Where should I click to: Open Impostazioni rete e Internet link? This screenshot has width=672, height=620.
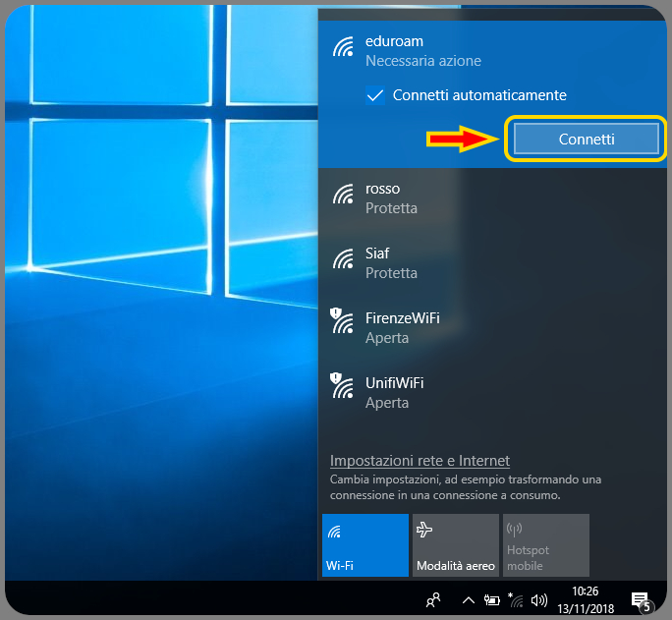click(x=420, y=461)
